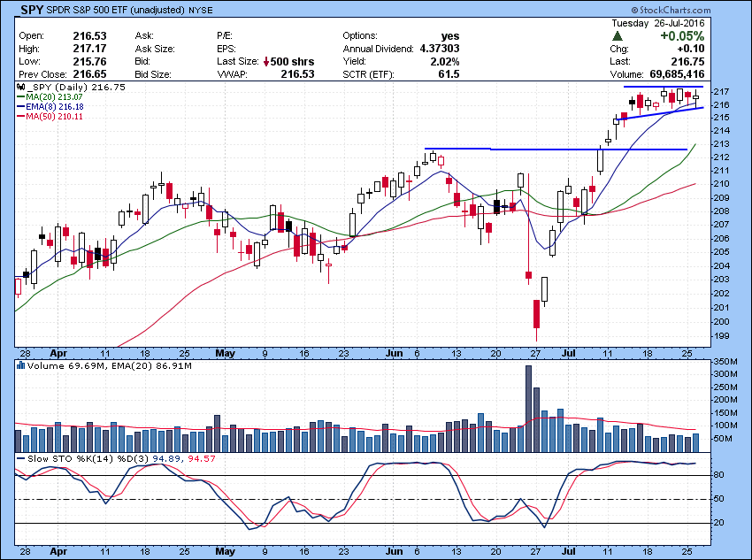This screenshot has height=560, width=752.
Task: Click the Options value 'yes'
Action: 450,36
